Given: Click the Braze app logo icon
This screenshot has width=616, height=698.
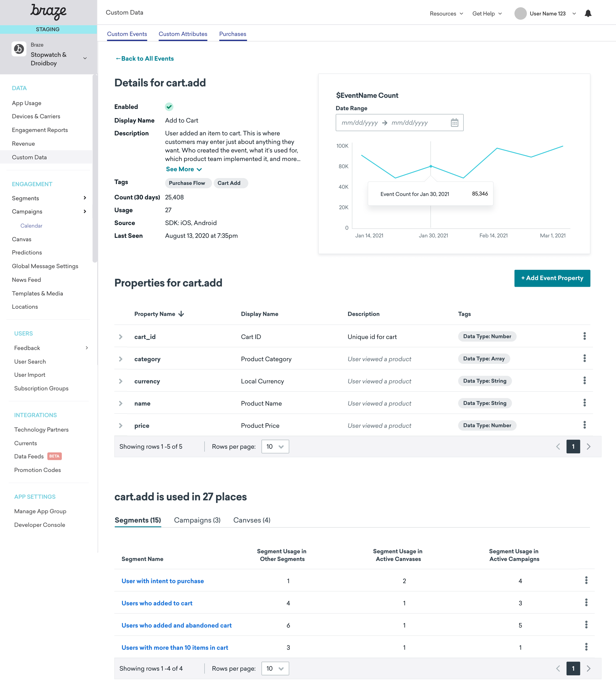Looking at the screenshot, I should click(19, 49).
